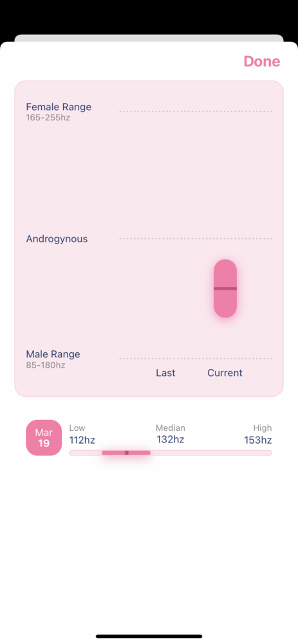The height and width of the screenshot is (644, 298).
Task: Click the 165-255hz subtitle text
Action: (48, 118)
